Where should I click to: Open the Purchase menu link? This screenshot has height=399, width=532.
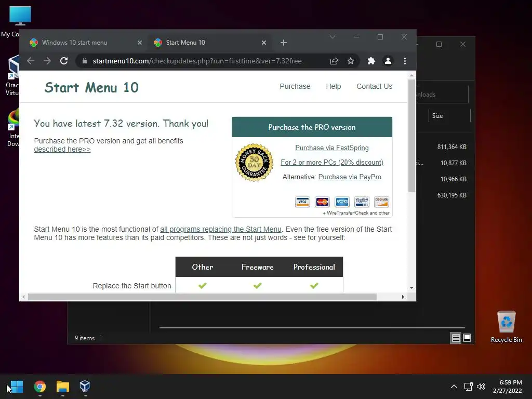tap(295, 87)
